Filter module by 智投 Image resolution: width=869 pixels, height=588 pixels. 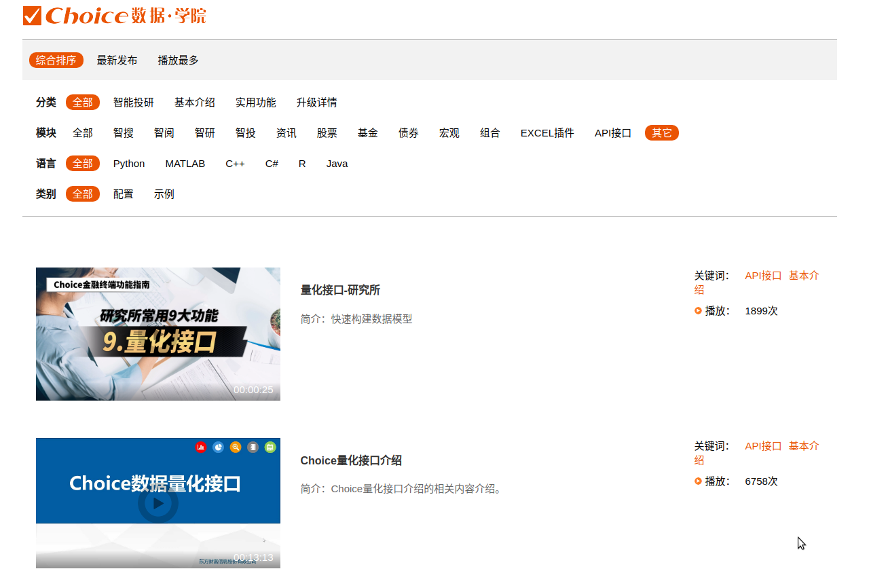click(x=246, y=132)
